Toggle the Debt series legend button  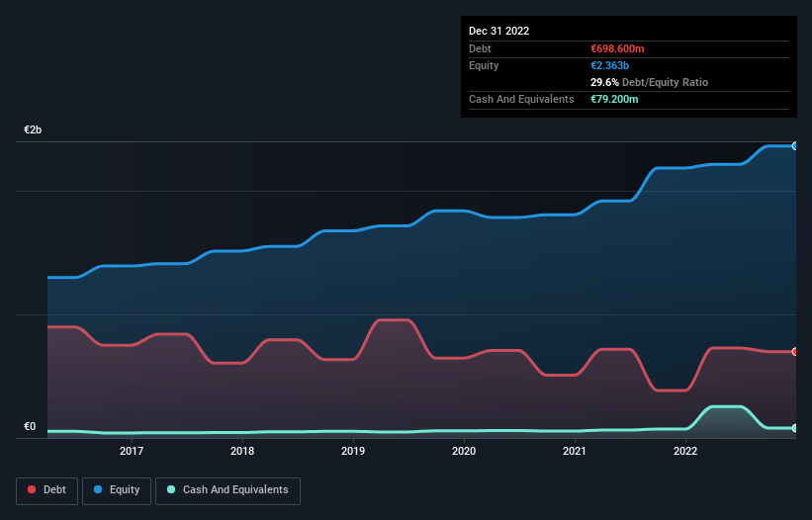(x=46, y=490)
